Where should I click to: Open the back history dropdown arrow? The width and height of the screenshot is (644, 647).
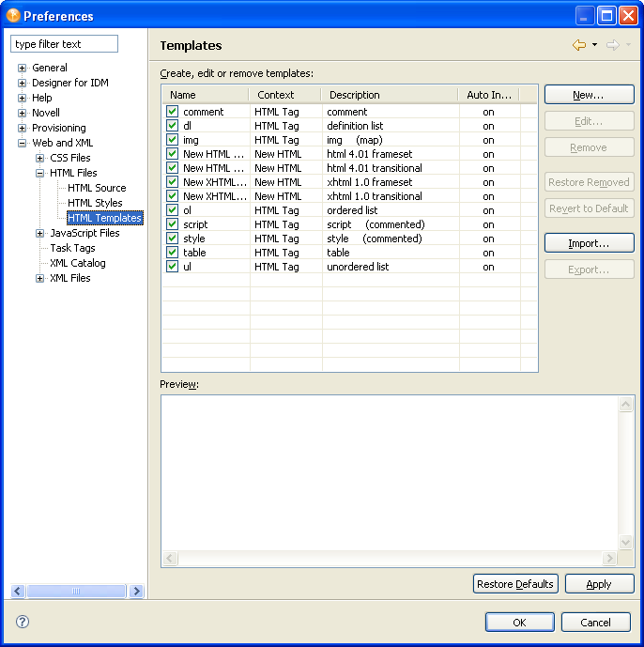(x=594, y=44)
